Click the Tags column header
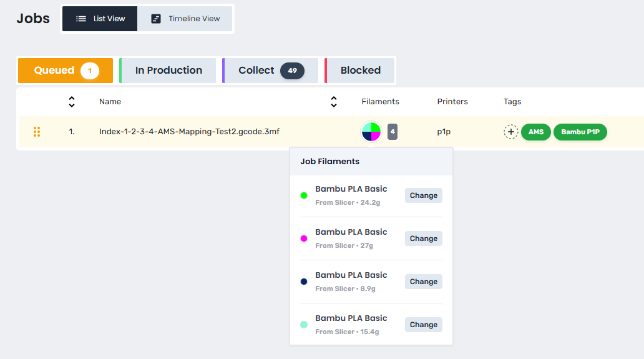 coord(512,102)
